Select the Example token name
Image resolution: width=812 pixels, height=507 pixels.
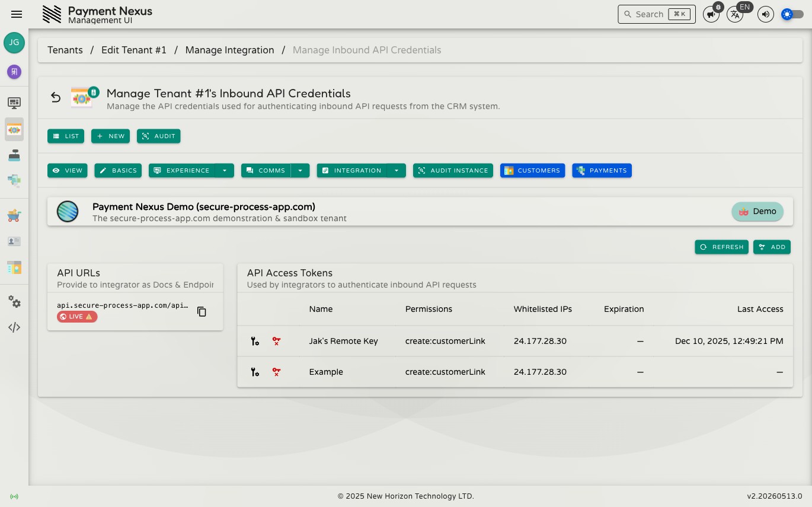point(326,372)
